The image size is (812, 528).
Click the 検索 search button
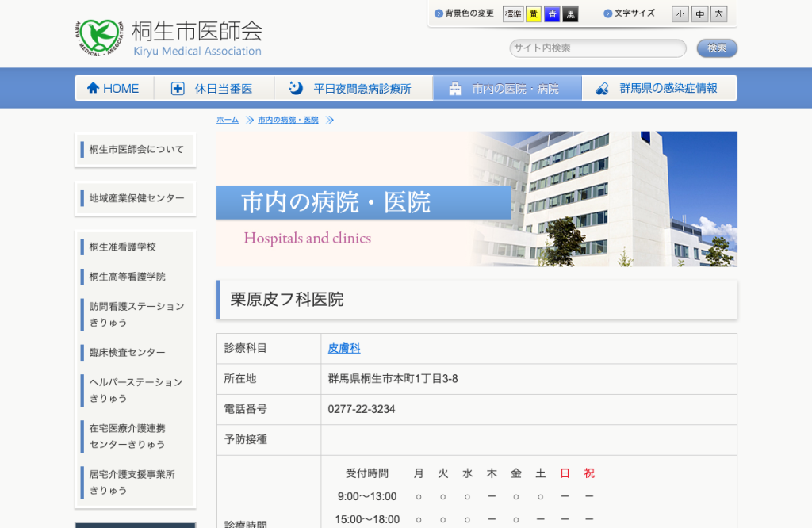click(x=717, y=48)
